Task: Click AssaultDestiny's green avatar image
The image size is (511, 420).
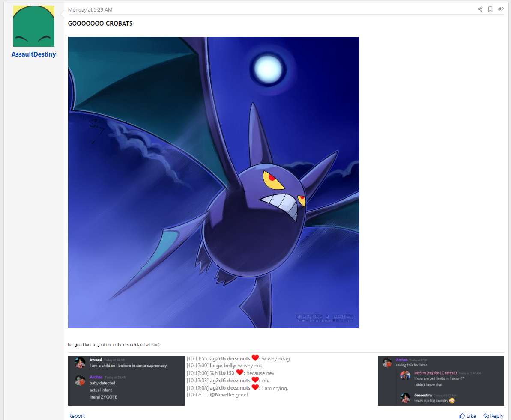Action: click(34, 26)
